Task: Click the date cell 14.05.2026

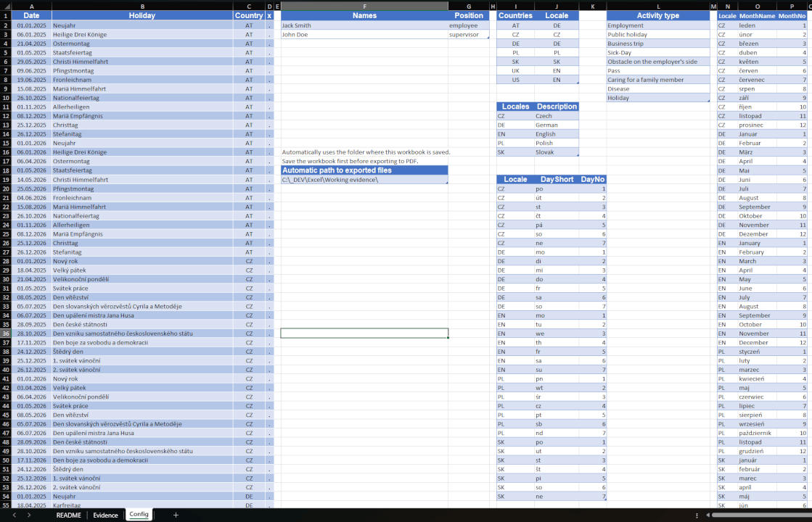Action: (x=32, y=180)
